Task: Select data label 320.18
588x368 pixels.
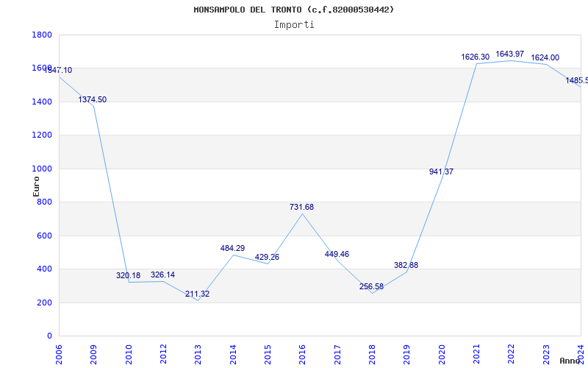Action: click(x=128, y=275)
